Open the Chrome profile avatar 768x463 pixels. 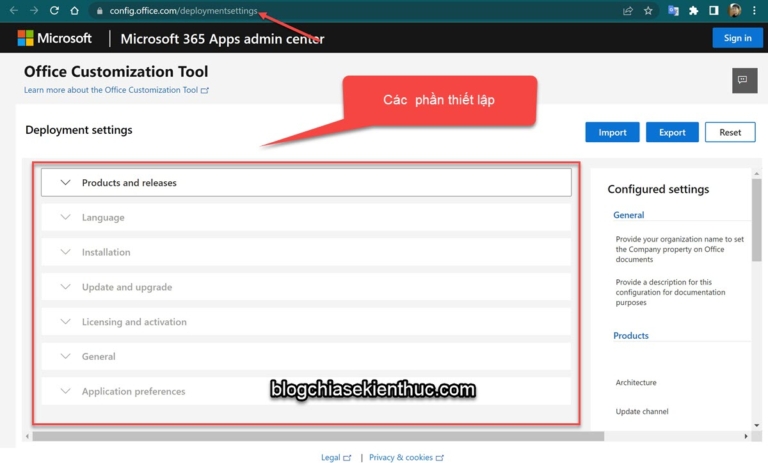click(734, 10)
